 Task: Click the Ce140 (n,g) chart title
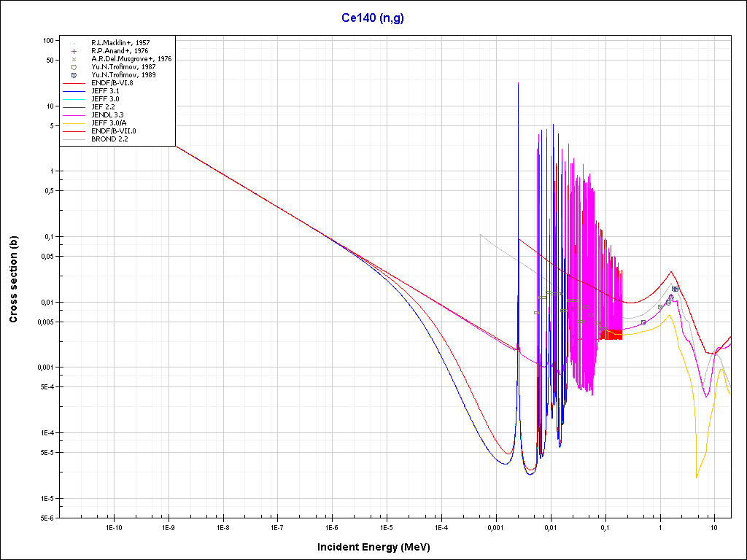[373, 17]
